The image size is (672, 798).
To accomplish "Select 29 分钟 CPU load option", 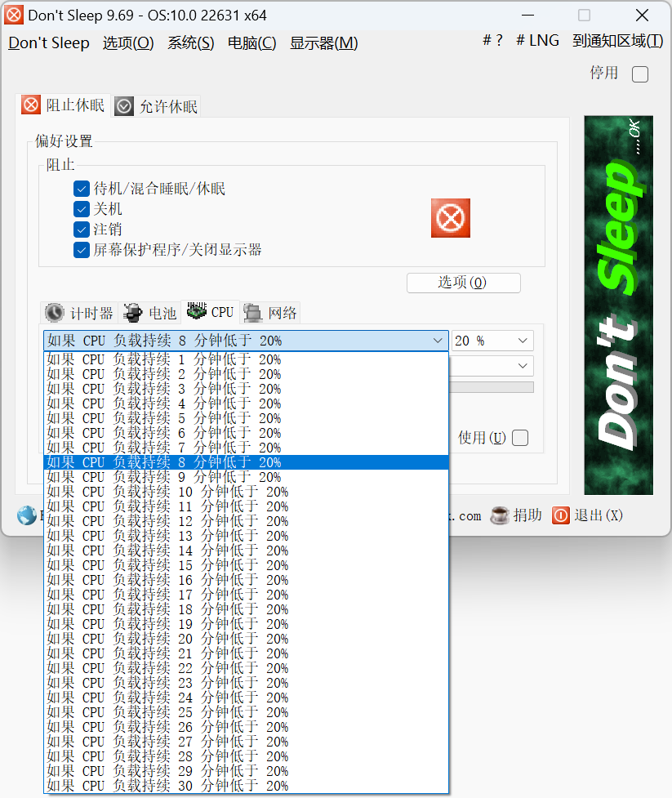I will (x=247, y=771).
